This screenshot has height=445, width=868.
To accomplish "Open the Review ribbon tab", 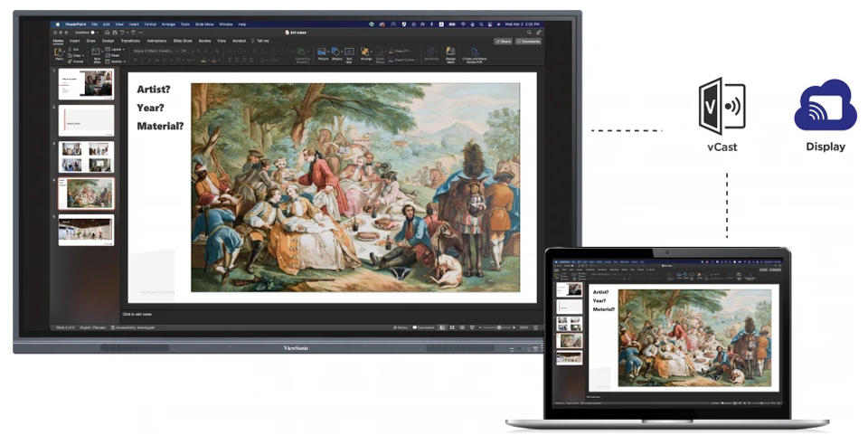I will (x=205, y=41).
